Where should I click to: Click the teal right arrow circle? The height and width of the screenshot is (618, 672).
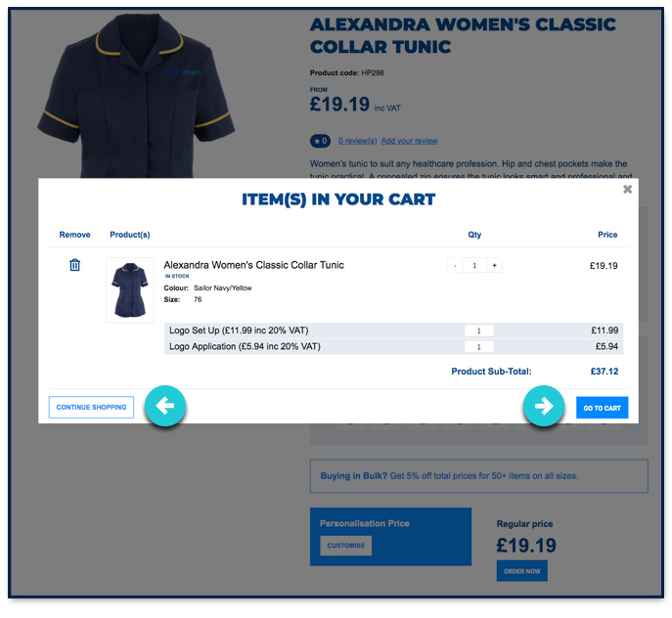pyautogui.click(x=544, y=406)
